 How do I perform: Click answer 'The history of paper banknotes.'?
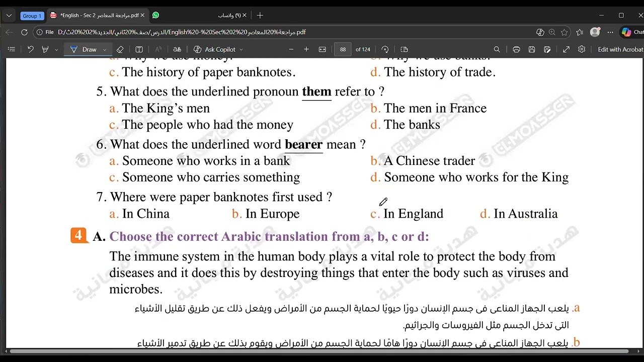(208, 72)
